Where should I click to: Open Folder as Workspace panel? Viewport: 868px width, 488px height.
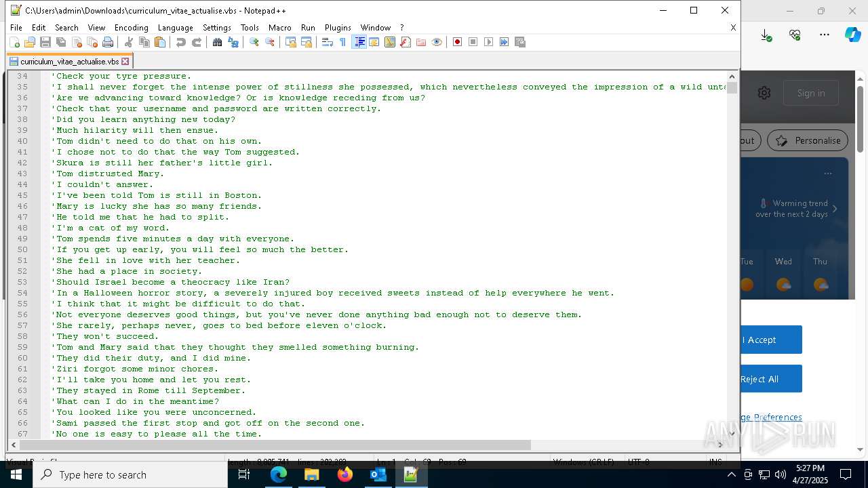[421, 42]
